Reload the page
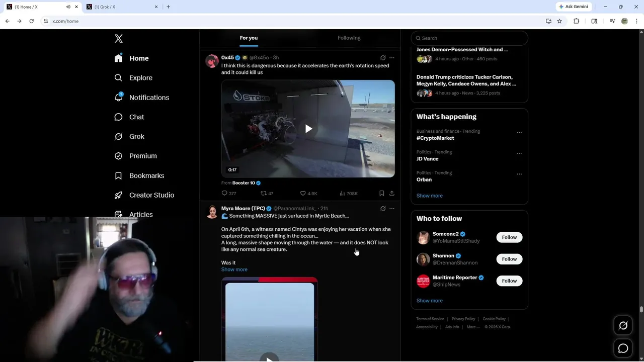The height and width of the screenshot is (362, 644). click(31, 21)
